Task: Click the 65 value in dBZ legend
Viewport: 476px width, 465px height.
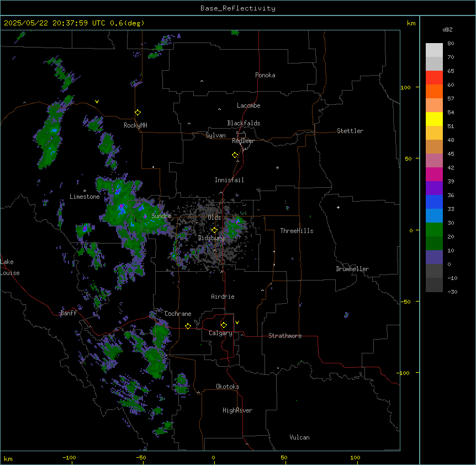Action: 451,71
